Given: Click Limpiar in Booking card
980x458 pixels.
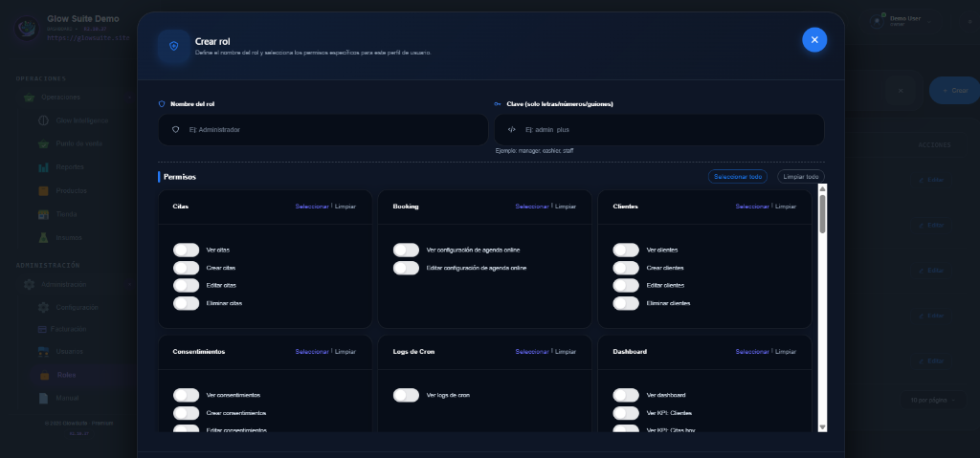Looking at the screenshot, I should [x=566, y=207].
